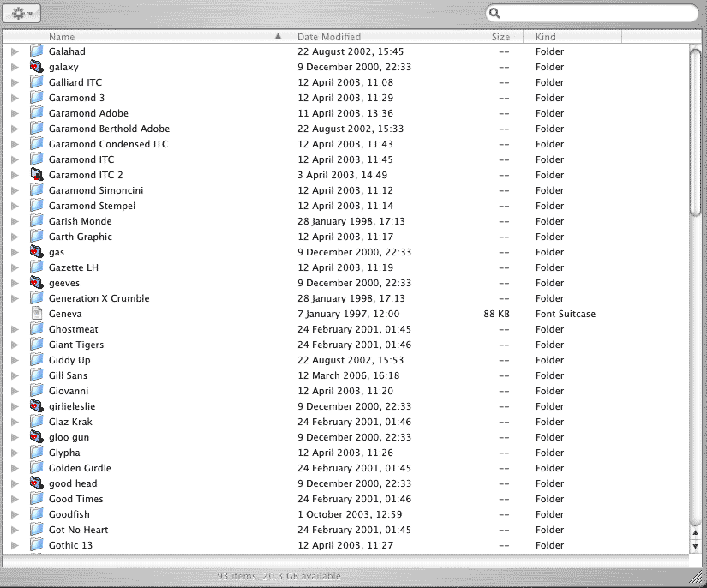
Task: Expand the Garamond Adobe folder triangle
Action: point(15,113)
